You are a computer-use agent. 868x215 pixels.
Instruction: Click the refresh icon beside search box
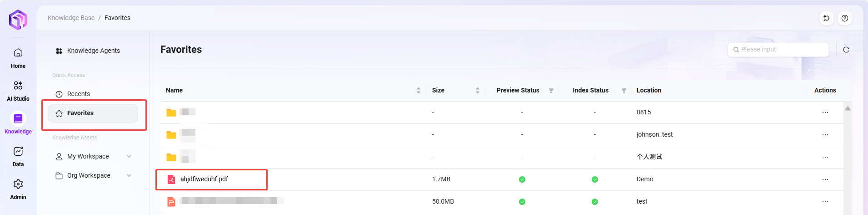click(x=846, y=50)
